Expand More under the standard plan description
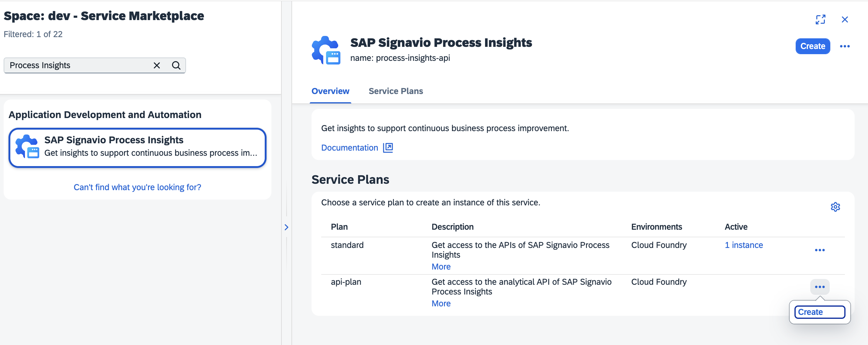Viewport: 868px width, 345px height. click(441, 267)
